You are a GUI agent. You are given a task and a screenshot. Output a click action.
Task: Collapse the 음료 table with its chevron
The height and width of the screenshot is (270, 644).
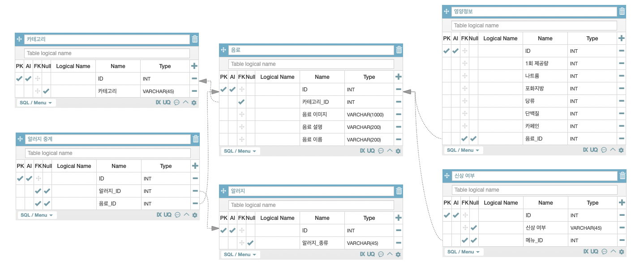[x=390, y=151]
